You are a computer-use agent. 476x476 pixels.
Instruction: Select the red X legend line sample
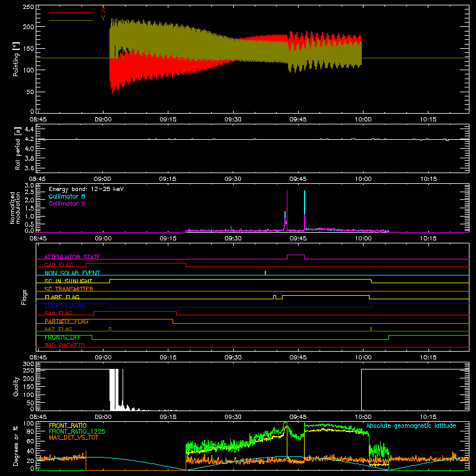click(x=71, y=12)
